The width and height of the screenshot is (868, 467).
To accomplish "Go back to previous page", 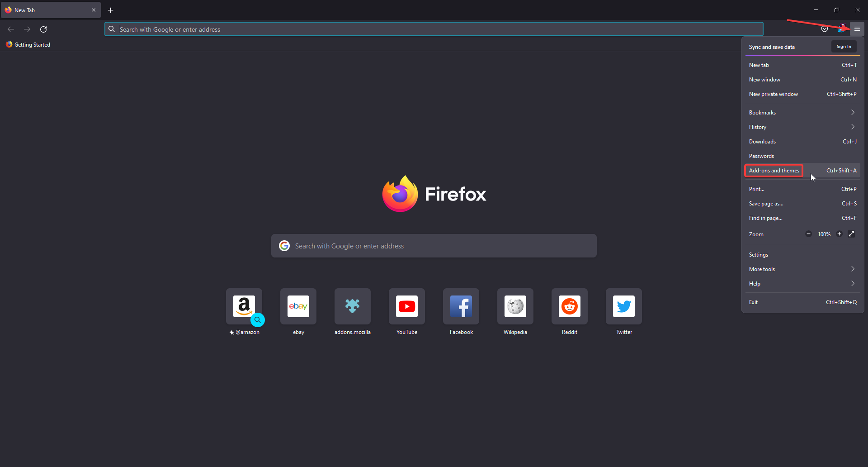I will tap(11, 29).
